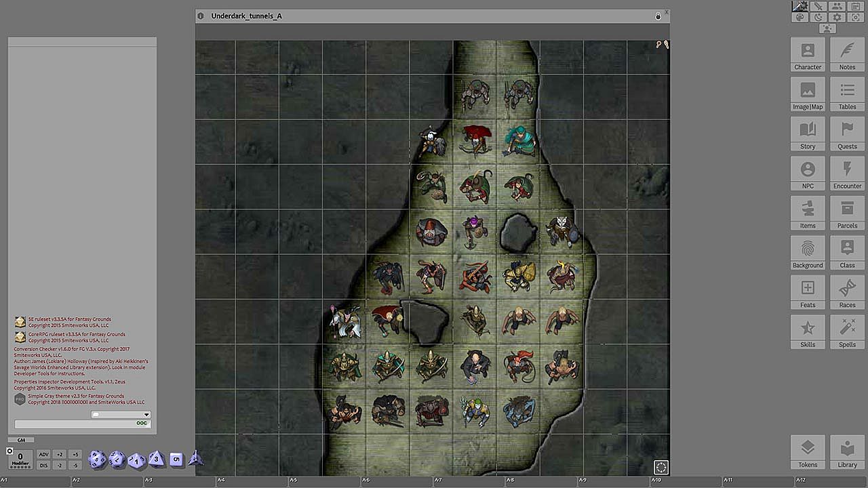Open the Background list

point(808,253)
